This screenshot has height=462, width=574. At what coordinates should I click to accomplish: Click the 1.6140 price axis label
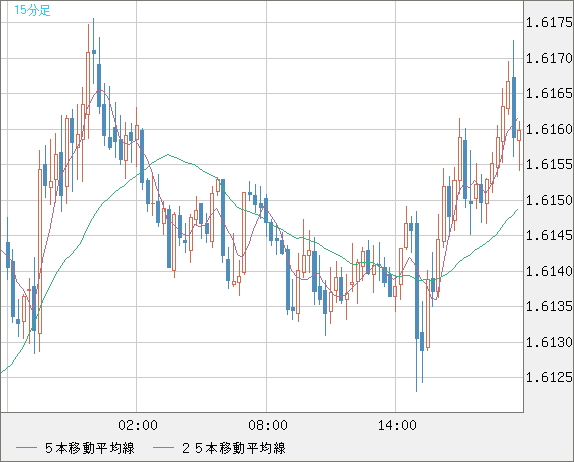[549, 271]
